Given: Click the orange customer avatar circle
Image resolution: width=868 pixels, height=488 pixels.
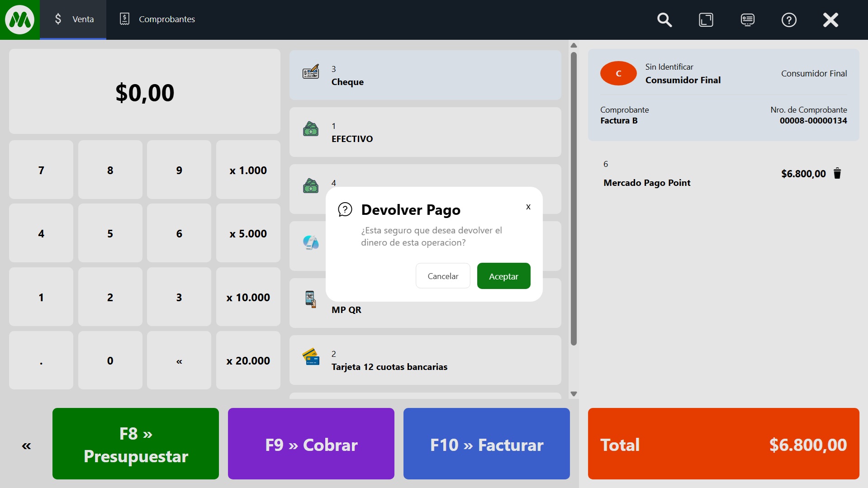Looking at the screenshot, I should point(618,73).
